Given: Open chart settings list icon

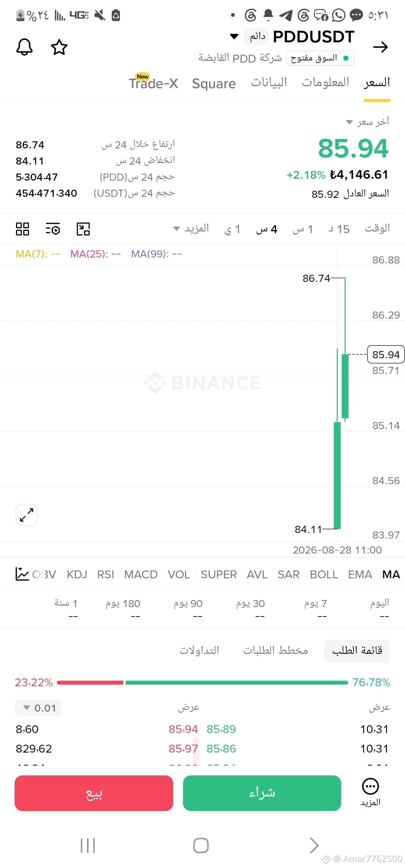Looking at the screenshot, I should 53,229.
